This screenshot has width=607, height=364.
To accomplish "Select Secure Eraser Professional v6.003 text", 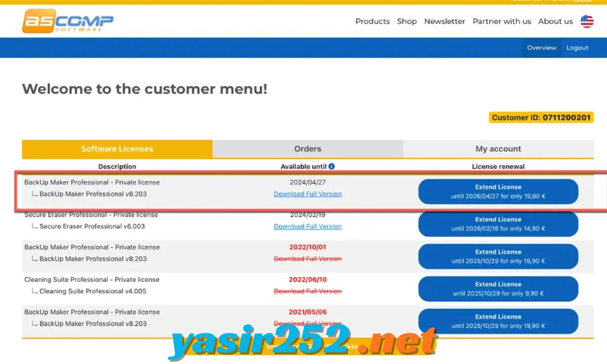I will tap(92, 226).
